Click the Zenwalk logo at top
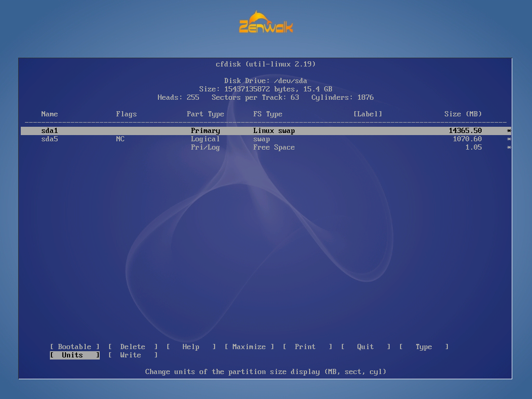 [265, 23]
